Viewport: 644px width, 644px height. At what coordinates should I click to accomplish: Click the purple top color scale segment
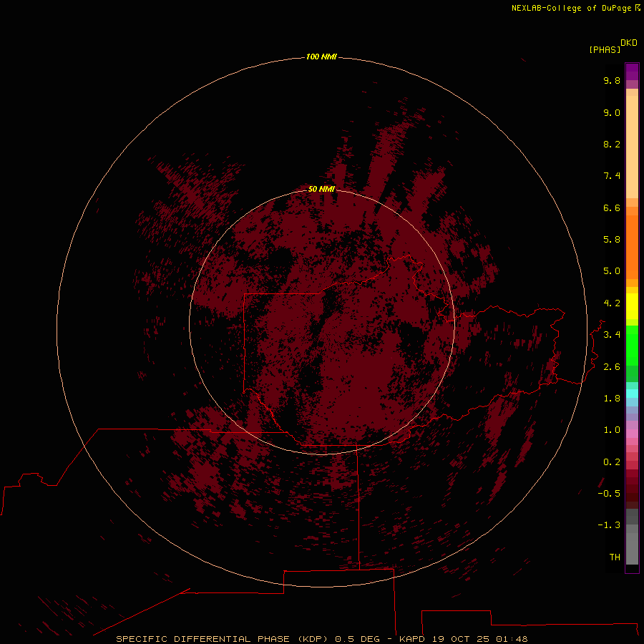click(x=632, y=72)
